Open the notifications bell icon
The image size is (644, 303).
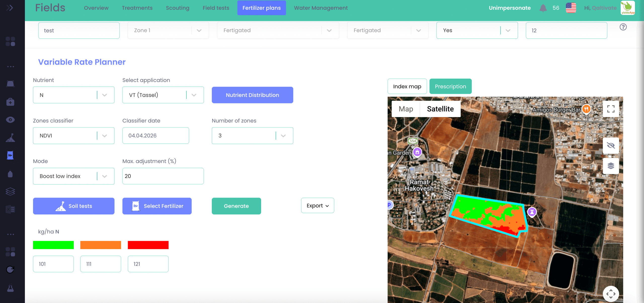tap(543, 8)
